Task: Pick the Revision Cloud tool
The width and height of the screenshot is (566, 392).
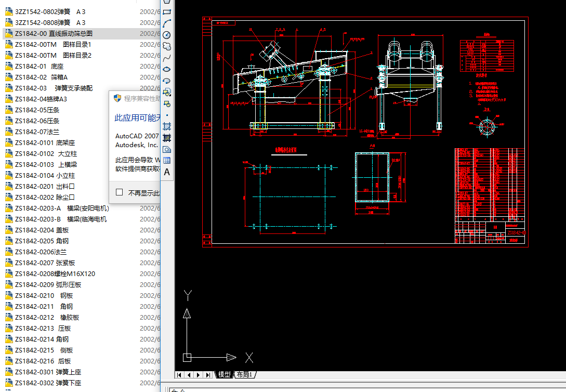Action: [167, 46]
